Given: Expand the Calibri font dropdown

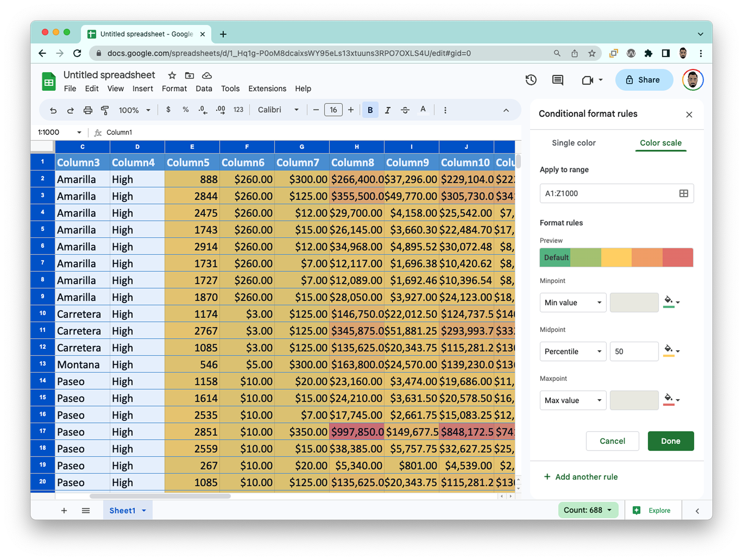Looking at the screenshot, I should point(278,110).
